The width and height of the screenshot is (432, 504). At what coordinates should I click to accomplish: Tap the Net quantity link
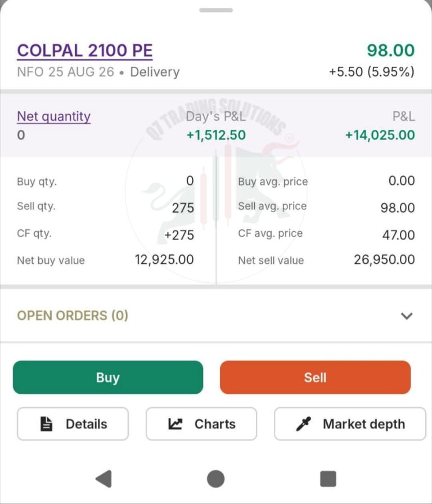point(53,116)
